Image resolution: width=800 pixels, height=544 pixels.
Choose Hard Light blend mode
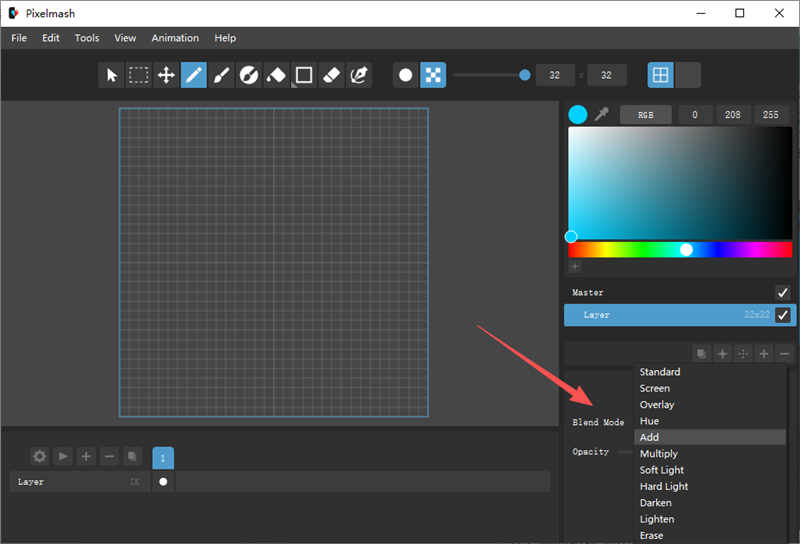point(710,486)
